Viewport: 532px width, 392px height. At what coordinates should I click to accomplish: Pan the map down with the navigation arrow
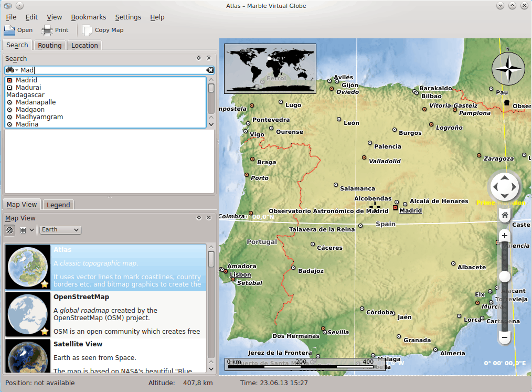pos(505,196)
